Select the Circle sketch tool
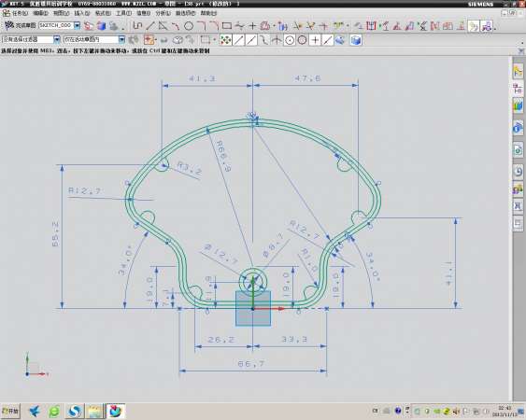Screen dimensions: 526x420 coord(189,25)
